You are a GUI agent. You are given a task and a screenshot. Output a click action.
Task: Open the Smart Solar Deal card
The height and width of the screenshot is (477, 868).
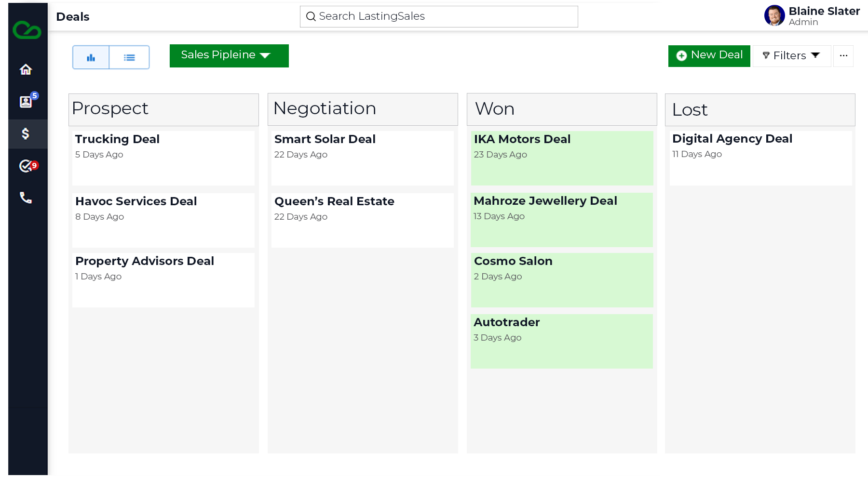(363, 158)
